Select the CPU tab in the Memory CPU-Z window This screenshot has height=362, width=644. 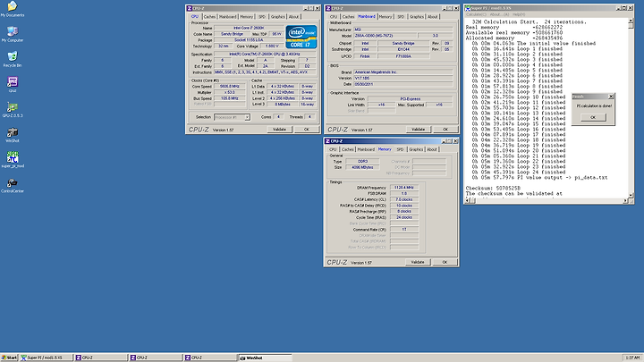pyautogui.click(x=333, y=149)
